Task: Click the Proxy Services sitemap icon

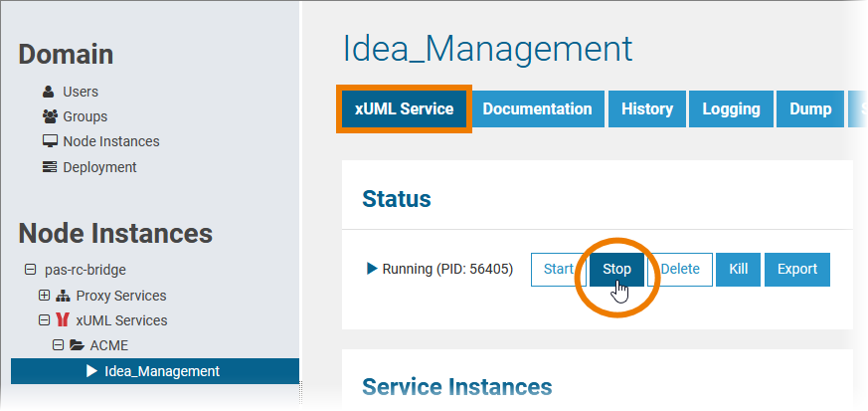Action: 63,296
